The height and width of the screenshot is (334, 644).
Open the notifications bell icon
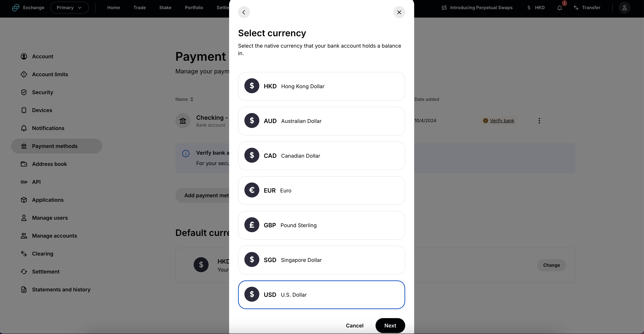(560, 8)
